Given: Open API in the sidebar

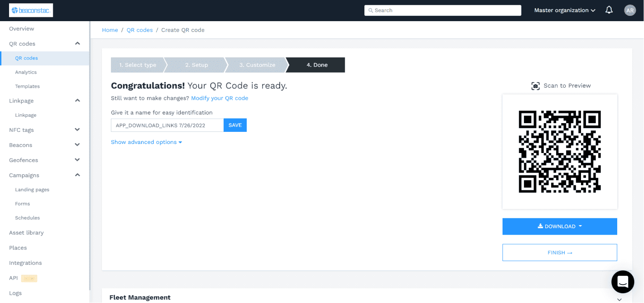Looking at the screenshot, I should point(13,278).
